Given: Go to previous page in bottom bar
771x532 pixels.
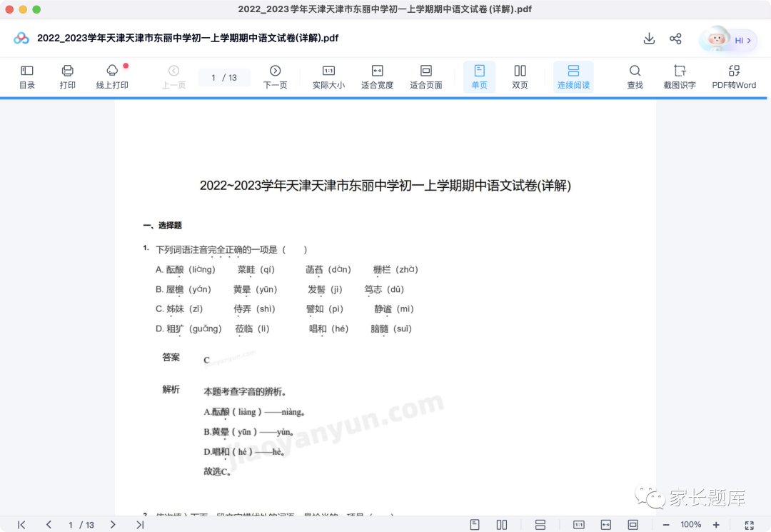Looking at the screenshot, I should coord(49,525).
